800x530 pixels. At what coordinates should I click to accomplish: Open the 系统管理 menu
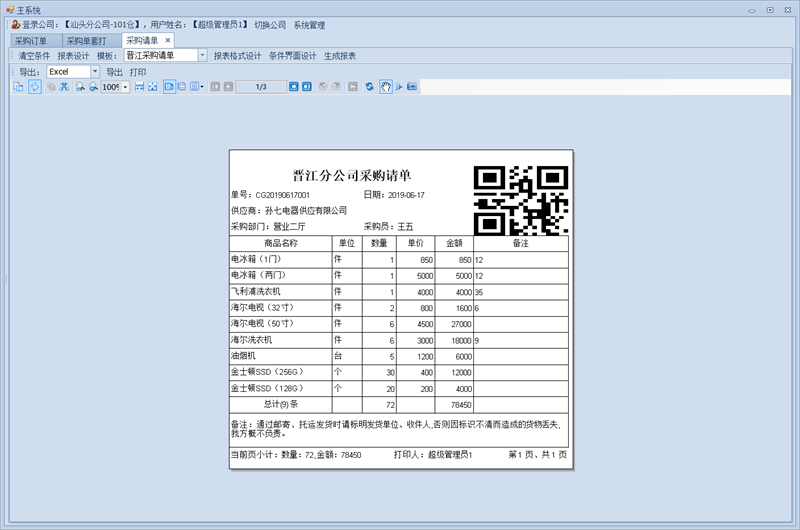(x=309, y=24)
